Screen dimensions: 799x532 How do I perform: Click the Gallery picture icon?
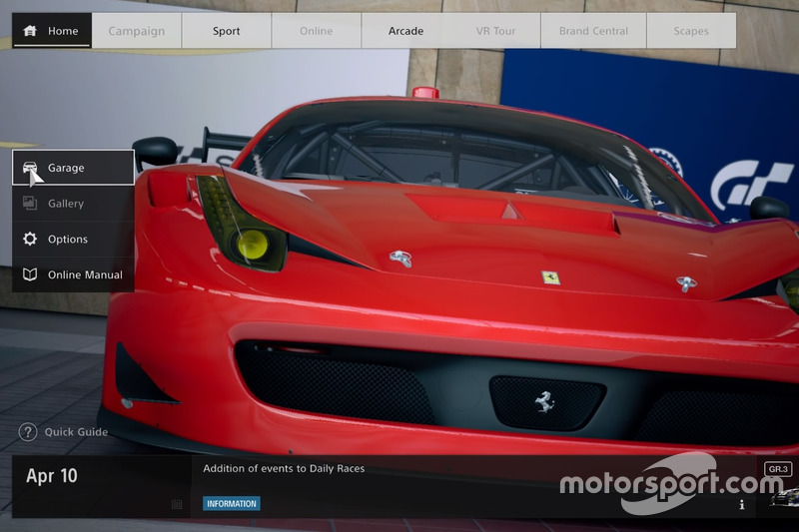(30, 204)
